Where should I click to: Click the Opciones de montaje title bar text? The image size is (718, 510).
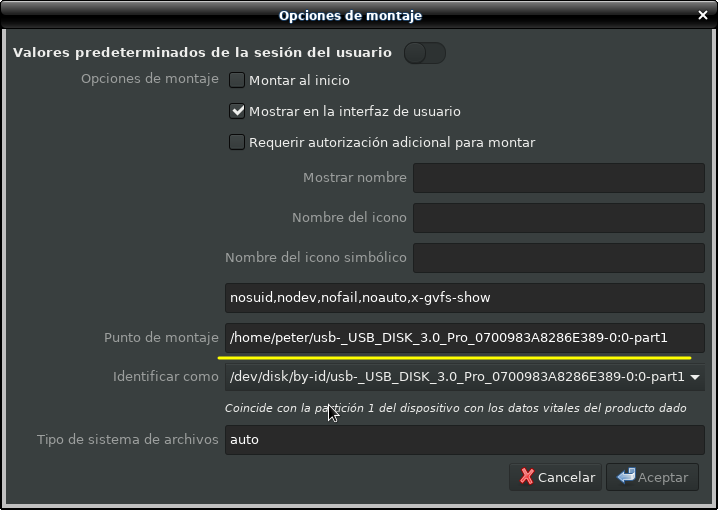pos(350,16)
